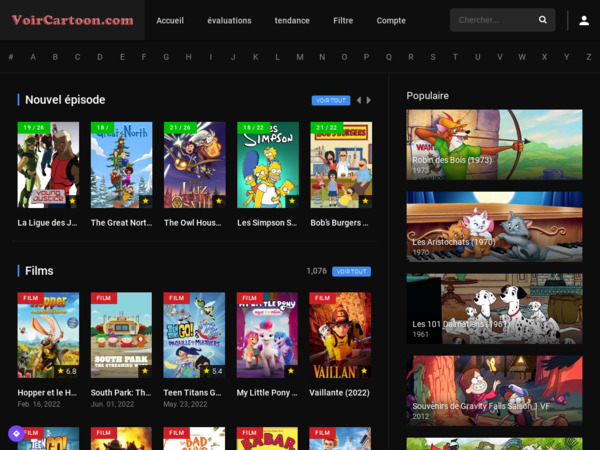The height and width of the screenshot is (450, 600).
Task: Click the 'Hopper et le H...' title text
Action: (47, 393)
